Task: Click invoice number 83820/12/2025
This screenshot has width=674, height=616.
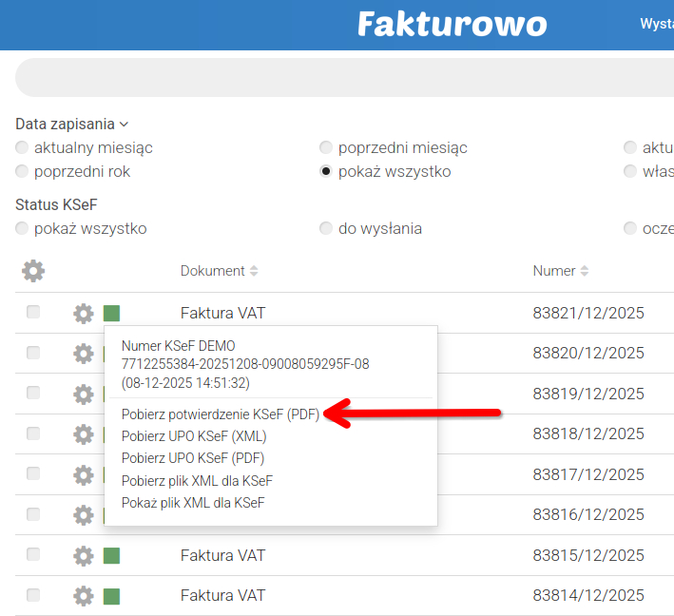Action: [588, 353]
